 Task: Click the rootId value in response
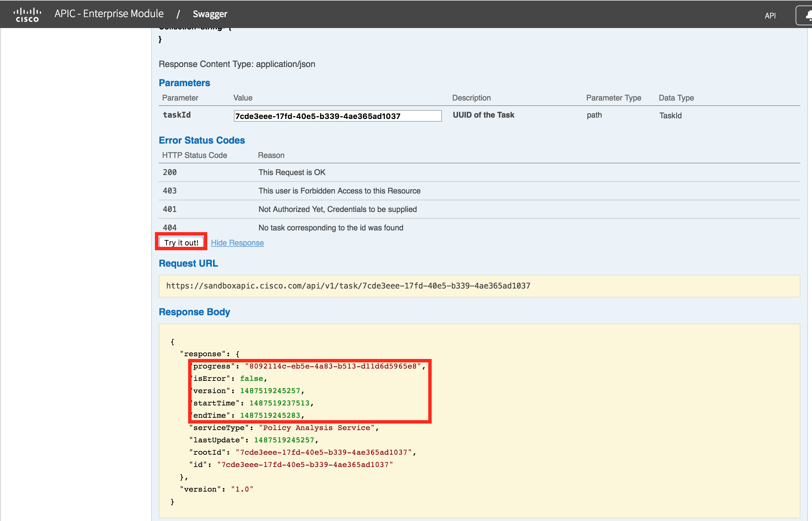pos(324,452)
